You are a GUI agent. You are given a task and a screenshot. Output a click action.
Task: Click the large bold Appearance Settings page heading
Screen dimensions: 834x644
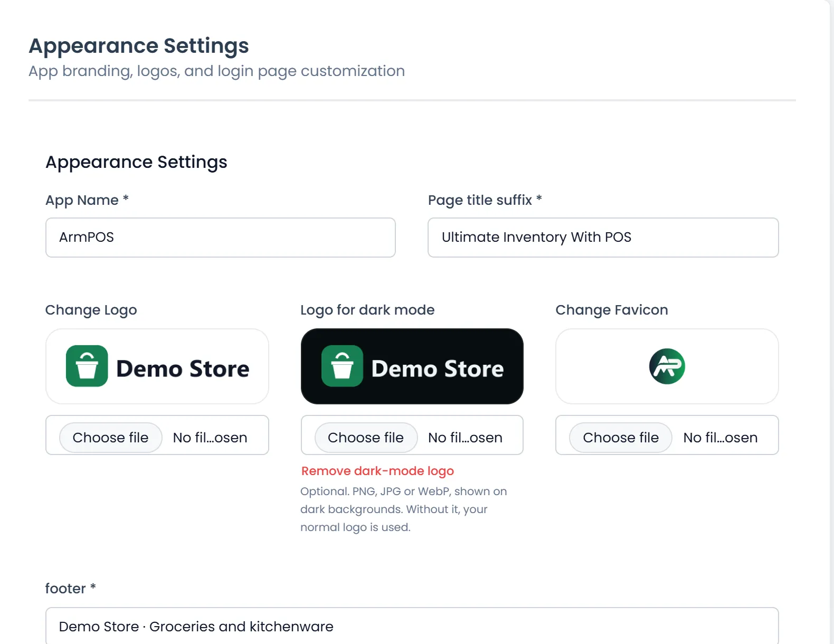(x=139, y=46)
